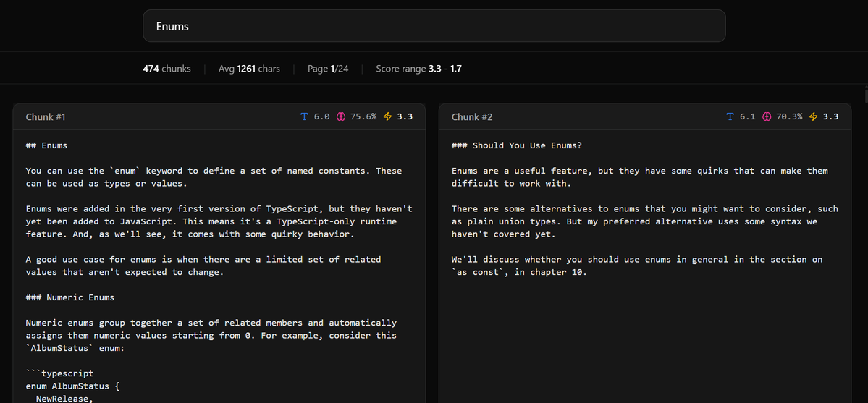Click the 3.3 score in Chunk #1 header
Viewport: 868px width, 403px height.
405,116
